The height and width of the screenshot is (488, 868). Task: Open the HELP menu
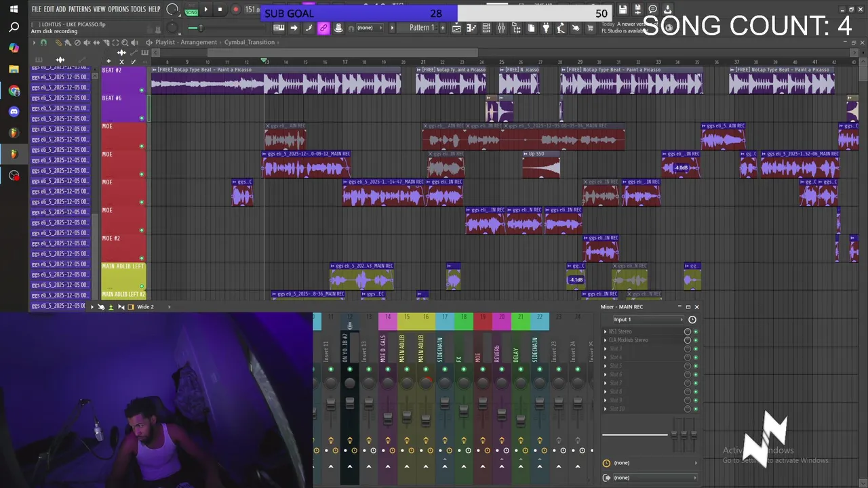pos(155,9)
